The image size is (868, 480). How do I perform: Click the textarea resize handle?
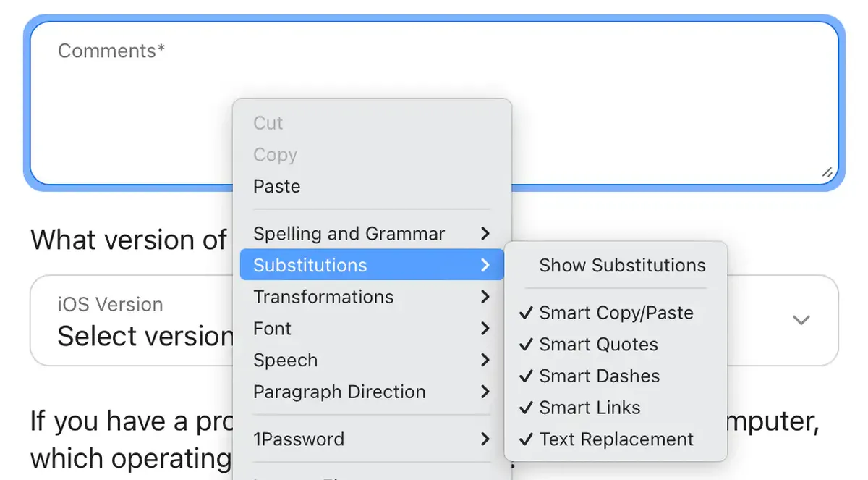[x=827, y=174]
